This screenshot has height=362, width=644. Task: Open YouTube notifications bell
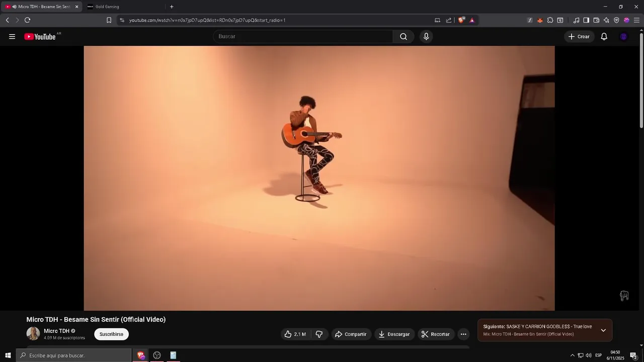point(604,36)
